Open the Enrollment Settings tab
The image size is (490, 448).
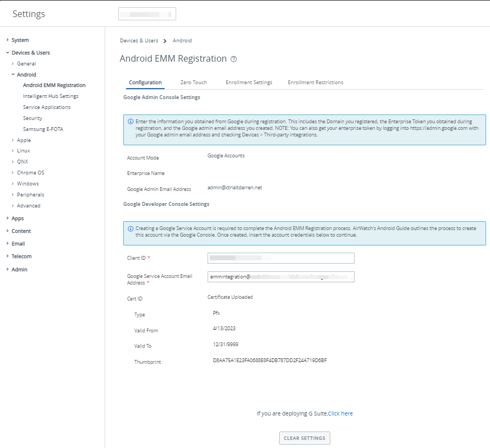tap(248, 82)
